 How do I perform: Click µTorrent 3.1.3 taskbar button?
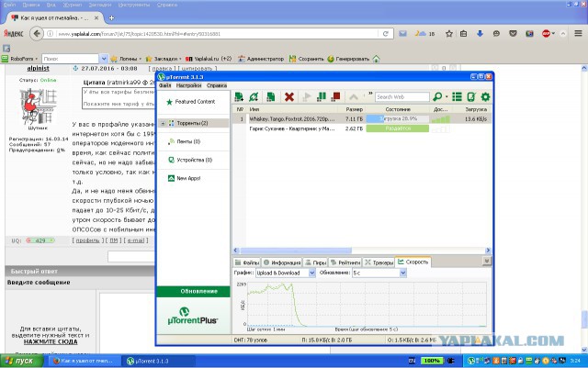(159, 362)
